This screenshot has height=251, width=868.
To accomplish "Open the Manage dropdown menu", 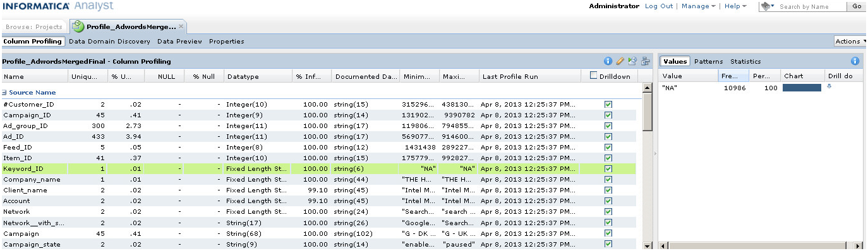I will (x=699, y=6).
